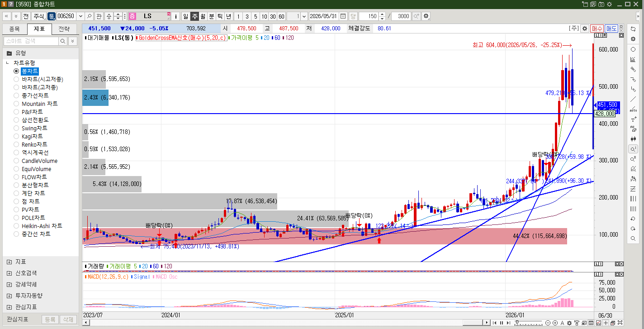
Task: Pause chart replay
Action: 501,323
